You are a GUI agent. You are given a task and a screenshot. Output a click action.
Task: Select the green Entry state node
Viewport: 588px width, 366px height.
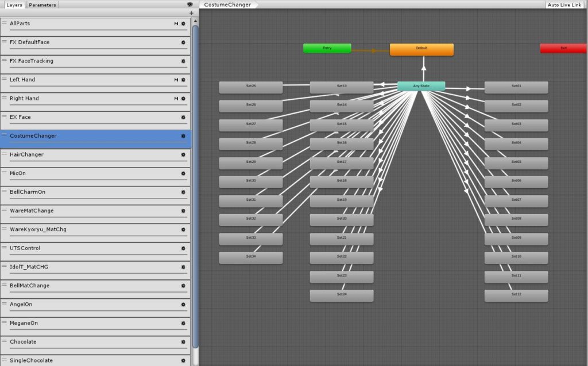pos(327,48)
